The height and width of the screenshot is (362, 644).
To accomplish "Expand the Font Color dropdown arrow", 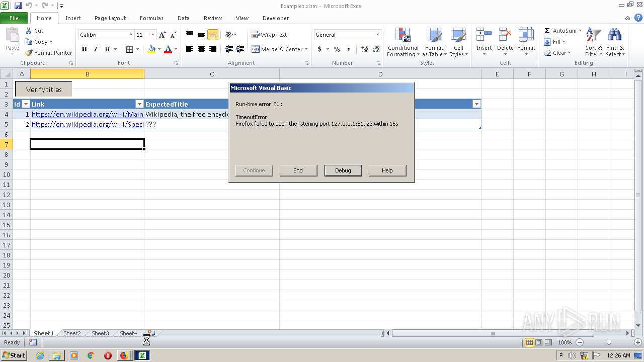I will click(176, 49).
